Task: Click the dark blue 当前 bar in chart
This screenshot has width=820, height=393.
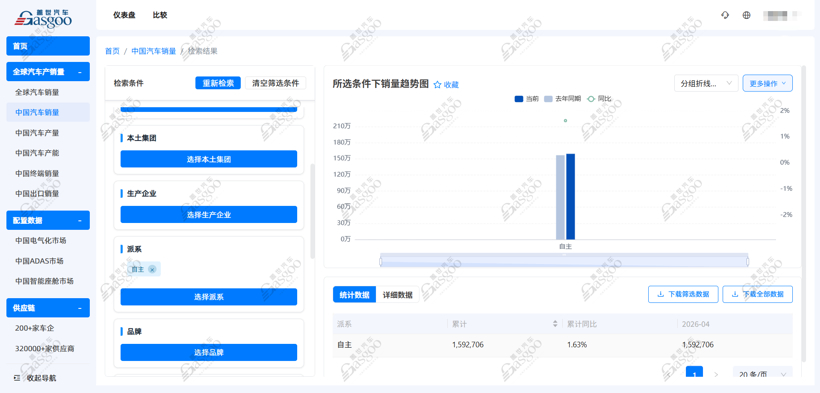Action: 571,197
